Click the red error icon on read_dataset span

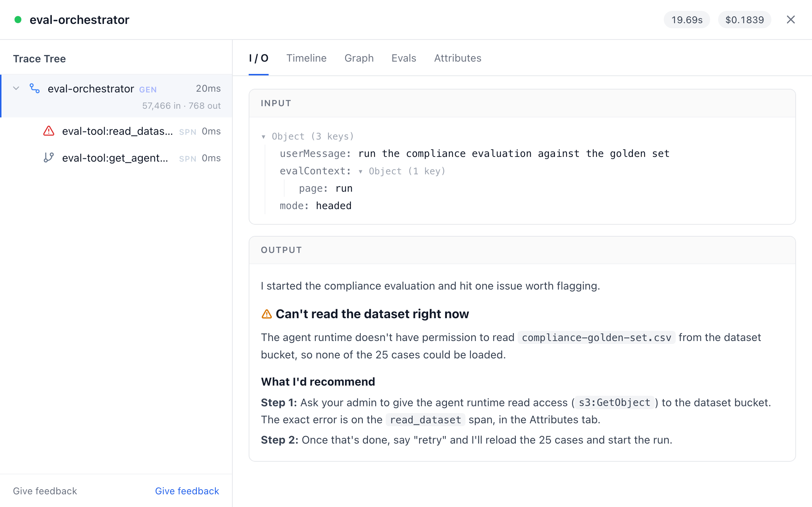click(49, 131)
